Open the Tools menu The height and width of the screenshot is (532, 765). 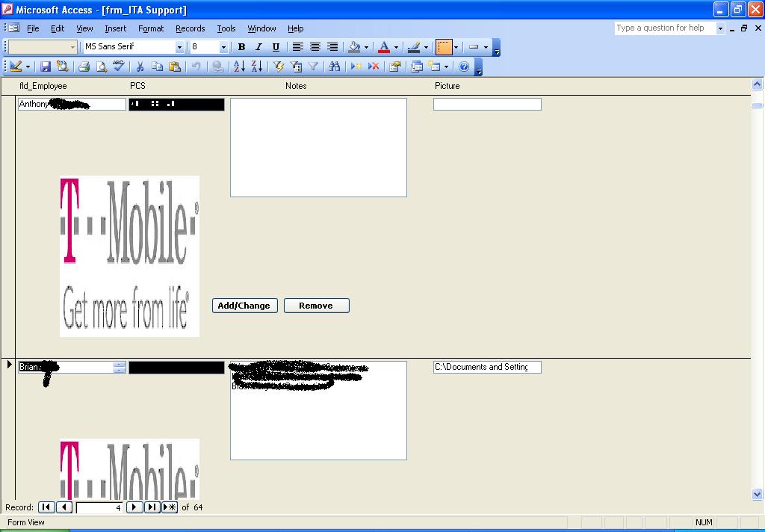point(226,28)
